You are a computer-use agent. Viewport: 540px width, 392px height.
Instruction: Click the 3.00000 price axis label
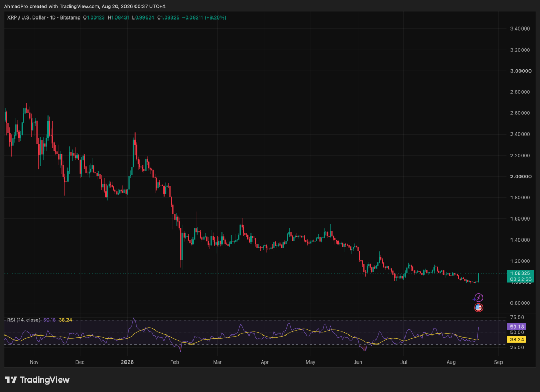[520, 71]
